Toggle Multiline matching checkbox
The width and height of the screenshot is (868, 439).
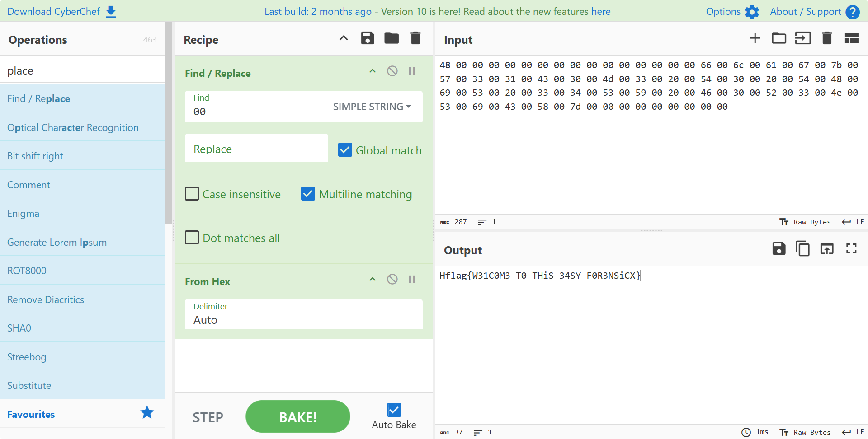click(x=308, y=194)
